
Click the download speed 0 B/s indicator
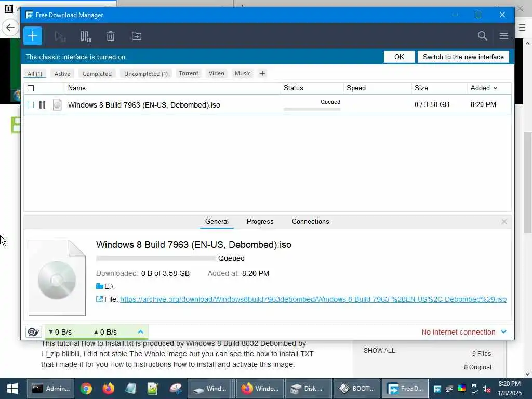(60, 332)
